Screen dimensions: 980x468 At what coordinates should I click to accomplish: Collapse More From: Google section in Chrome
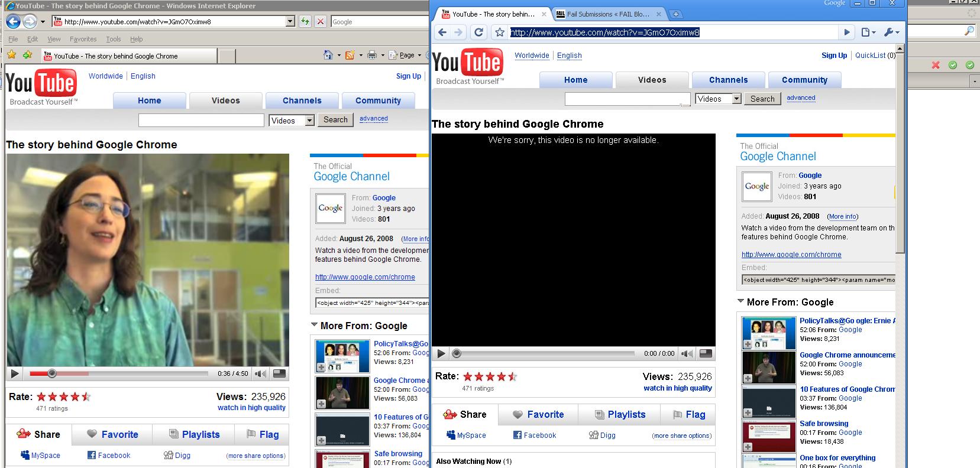[740, 301]
